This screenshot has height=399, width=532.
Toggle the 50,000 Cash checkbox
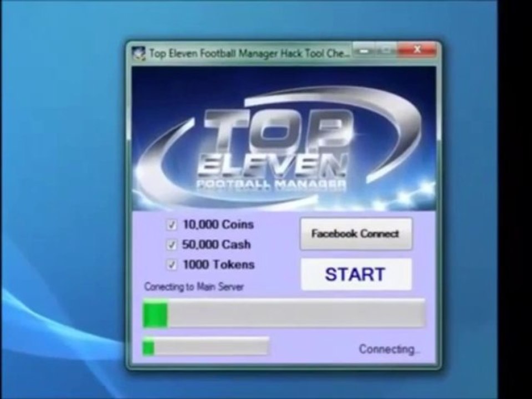tap(172, 245)
